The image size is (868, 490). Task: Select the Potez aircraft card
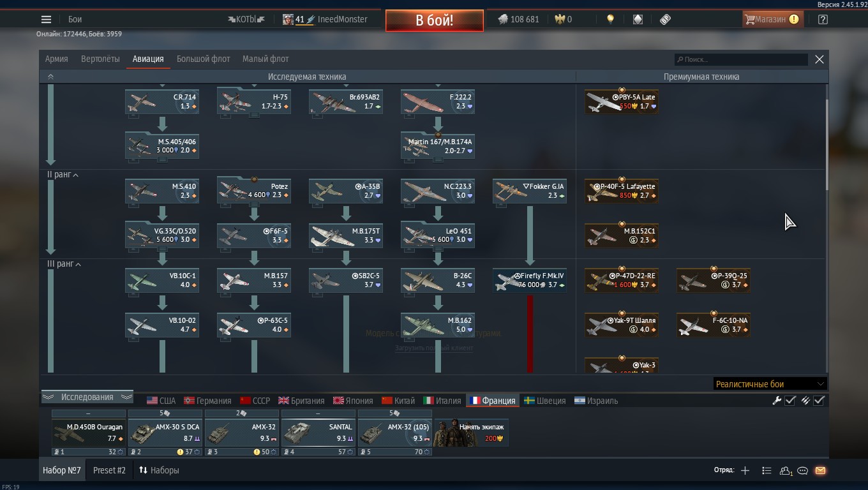[254, 191]
